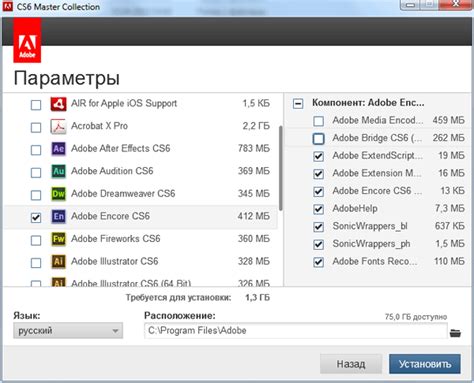This screenshot has width=474, height=383.
Task: Click the 2,2 ГБ size value
Action: pos(256,126)
